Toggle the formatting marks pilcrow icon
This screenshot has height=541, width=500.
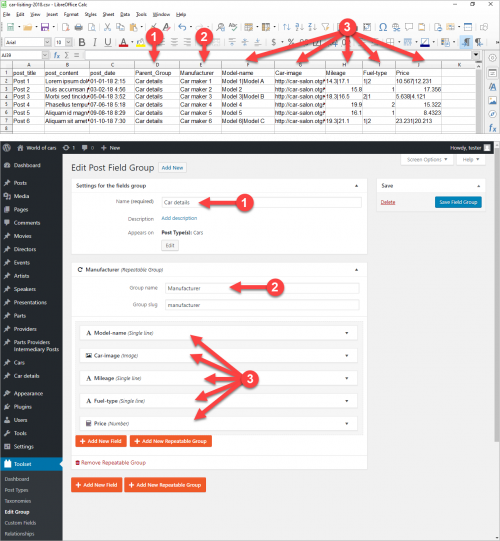pyautogui.click(x=479, y=42)
